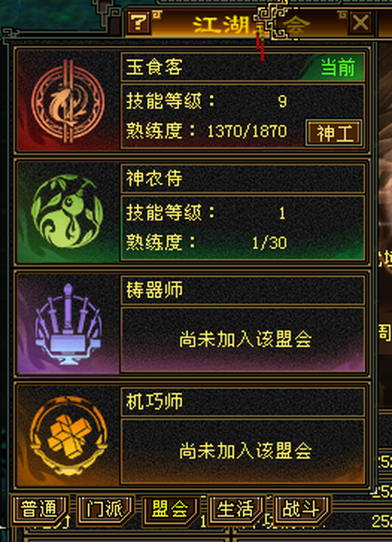Click 尚未加入该盟会 text under 机巧师
The width and height of the screenshot is (392, 542).
pyautogui.click(x=245, y=451)
